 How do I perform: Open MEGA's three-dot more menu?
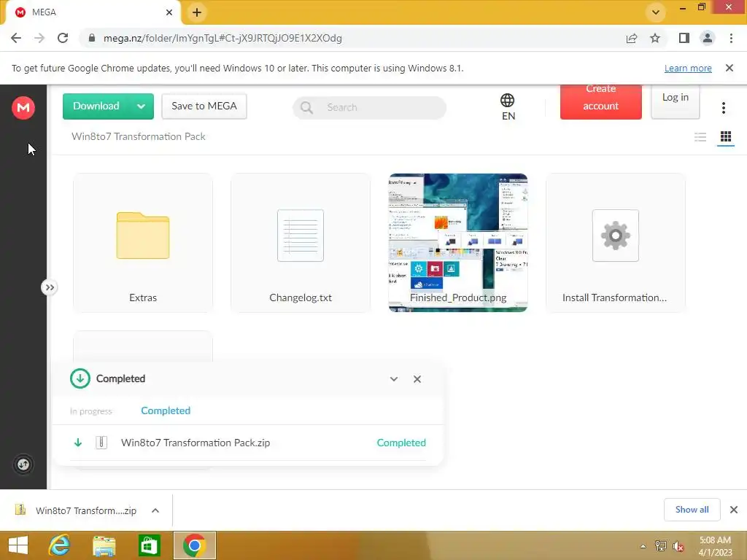click(723, 108)
